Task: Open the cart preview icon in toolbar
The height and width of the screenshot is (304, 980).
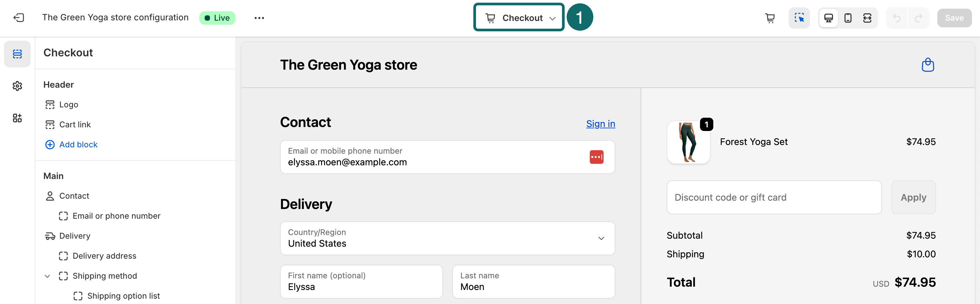Action: pyautogui.click(x=770, y=18)
